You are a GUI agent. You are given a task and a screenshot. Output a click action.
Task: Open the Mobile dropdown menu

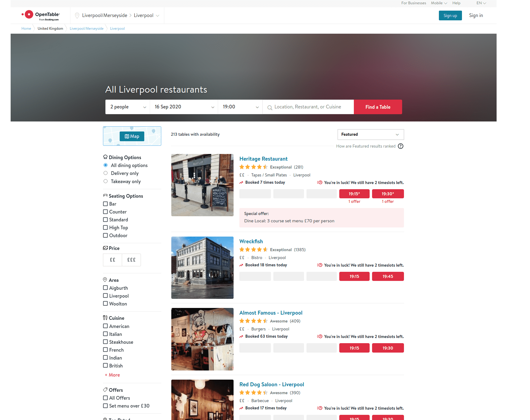click(439, 3)
